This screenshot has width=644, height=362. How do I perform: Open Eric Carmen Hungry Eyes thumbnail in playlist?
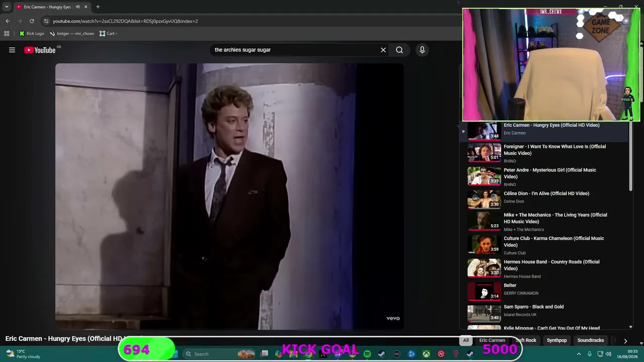click(484, 131)
